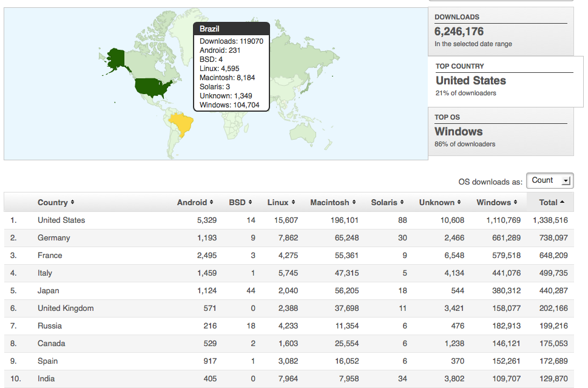Image resolution: width=588 pixels, height=388 pixels.
Task: Sort by Windows downloads column
Action: [x=496, y=202]
